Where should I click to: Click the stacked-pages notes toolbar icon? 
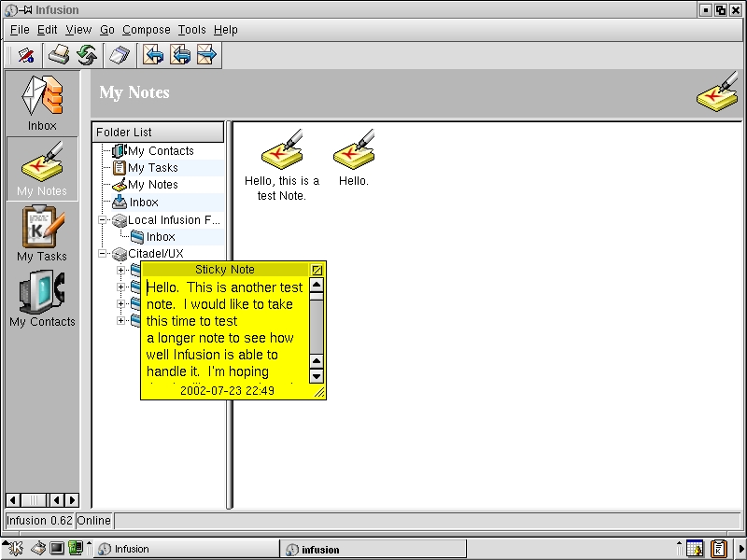coord(120,55)
